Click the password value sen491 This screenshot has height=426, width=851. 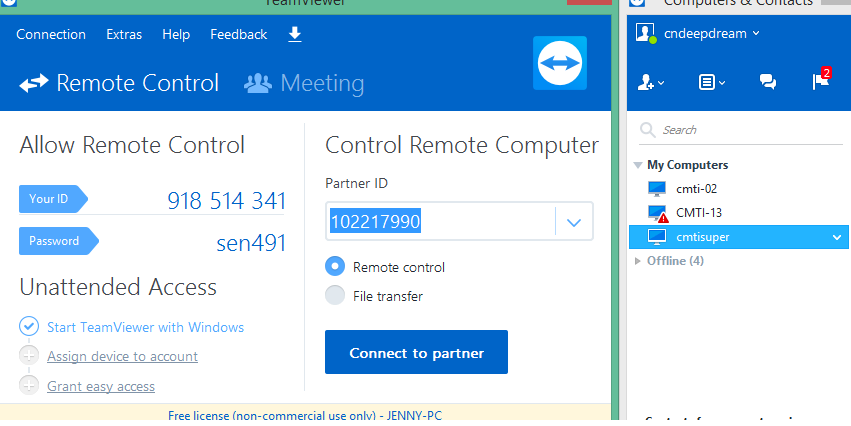coord(251,243)
